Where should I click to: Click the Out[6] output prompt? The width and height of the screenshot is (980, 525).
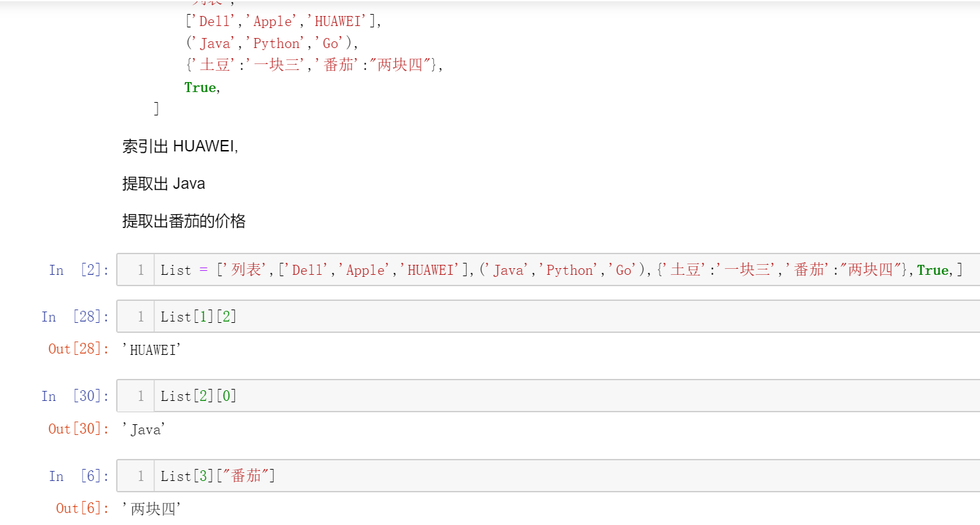click(82, 508)
